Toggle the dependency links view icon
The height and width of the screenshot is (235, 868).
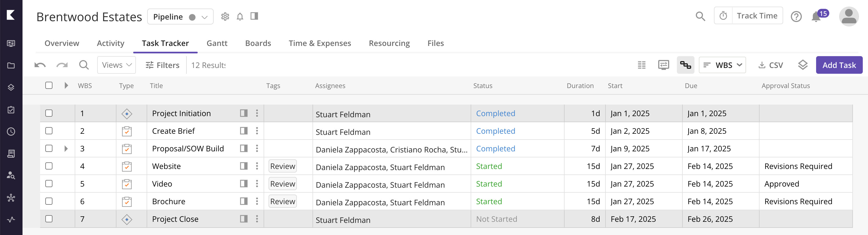[685, 65]
